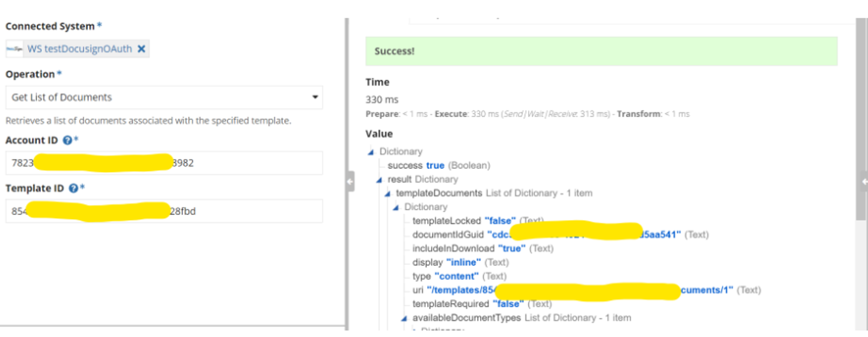Click the 330 ms time value
This screenshot has width=868, height=337.
pos(382,100)
